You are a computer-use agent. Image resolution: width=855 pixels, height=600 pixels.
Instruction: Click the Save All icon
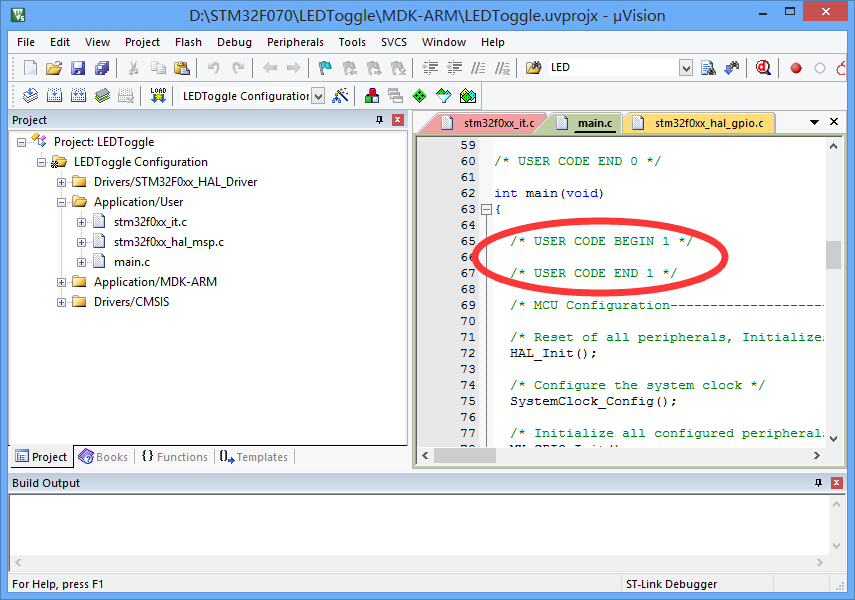tap(102, 68)
